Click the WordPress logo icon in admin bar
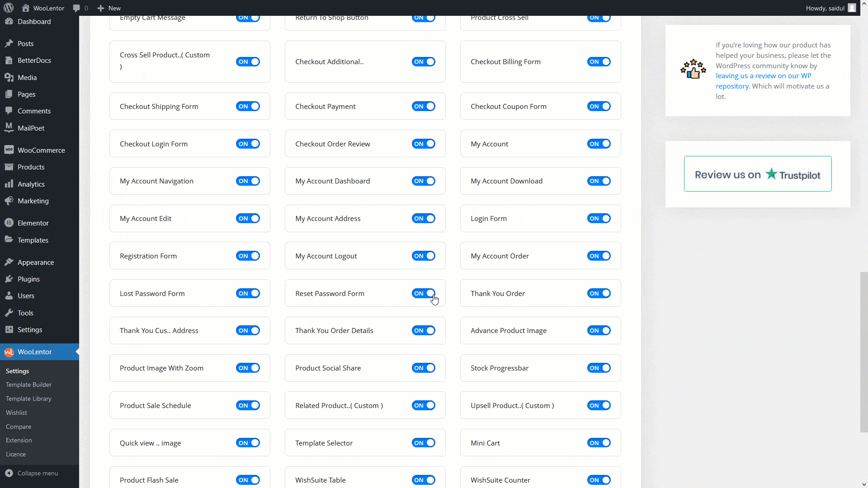 (x=9, y=8)
